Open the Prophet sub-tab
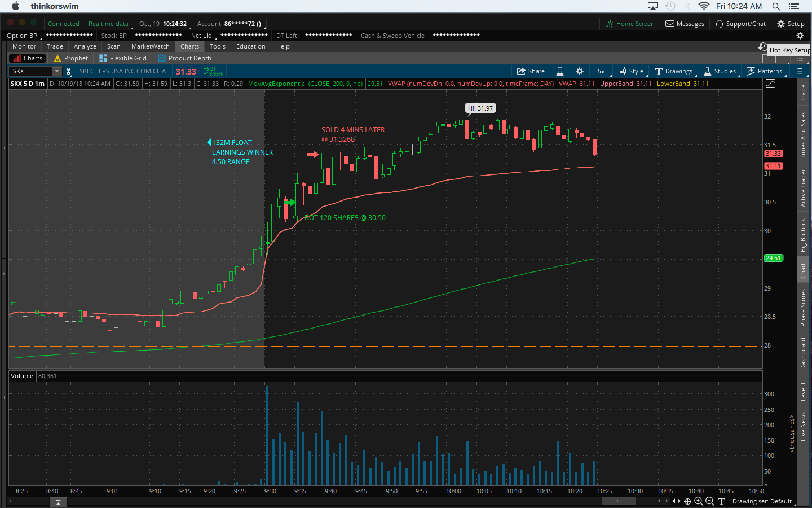The width and height of the screenshot is (812, 508). point(71,58)
